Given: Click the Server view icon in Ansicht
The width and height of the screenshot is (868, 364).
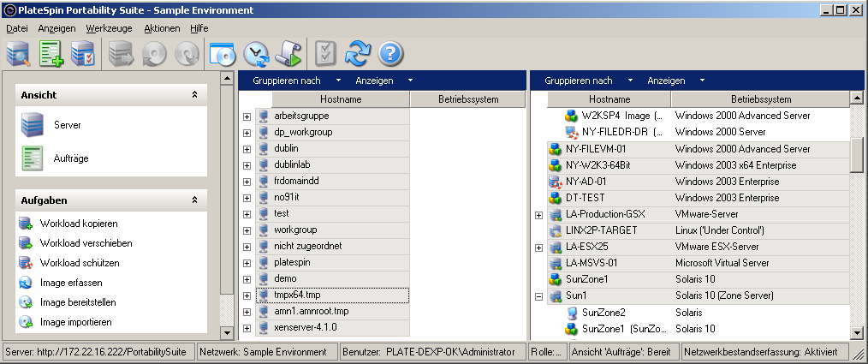Looking at the screenshot, I should (x=33, y=125).
